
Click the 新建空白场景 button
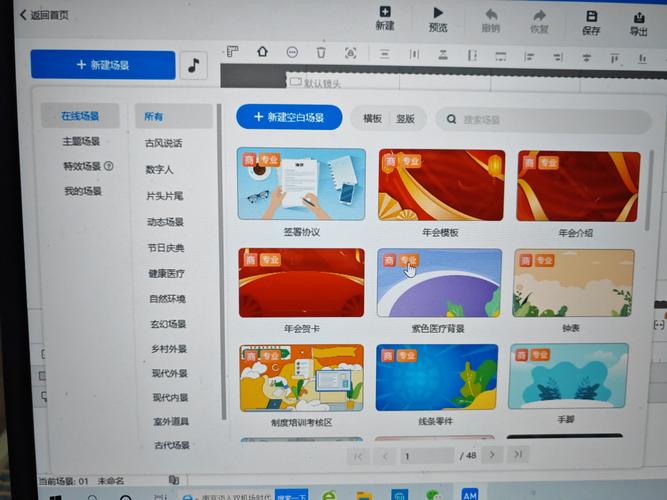point(289,117)
